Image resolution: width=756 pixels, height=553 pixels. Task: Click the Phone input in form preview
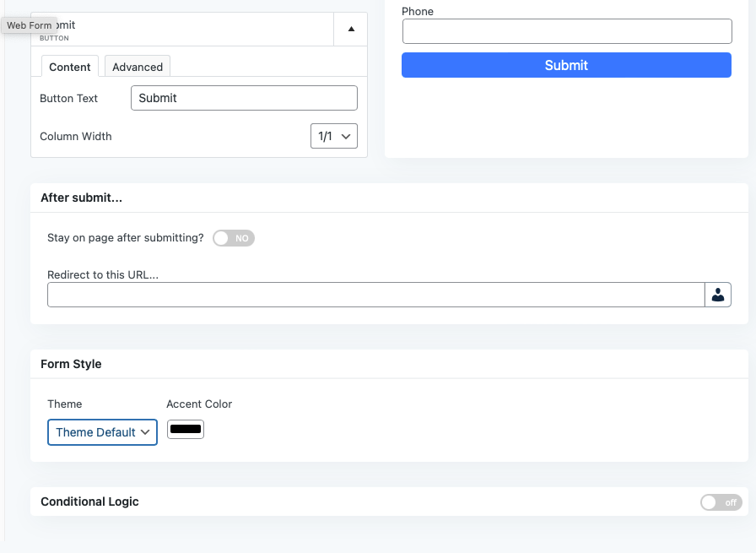click(x=566, y=31)
